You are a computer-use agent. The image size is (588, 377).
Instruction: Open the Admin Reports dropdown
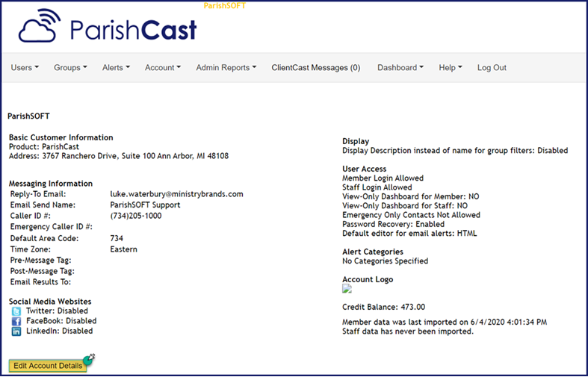pyautogui.click(x=226, y=67)
